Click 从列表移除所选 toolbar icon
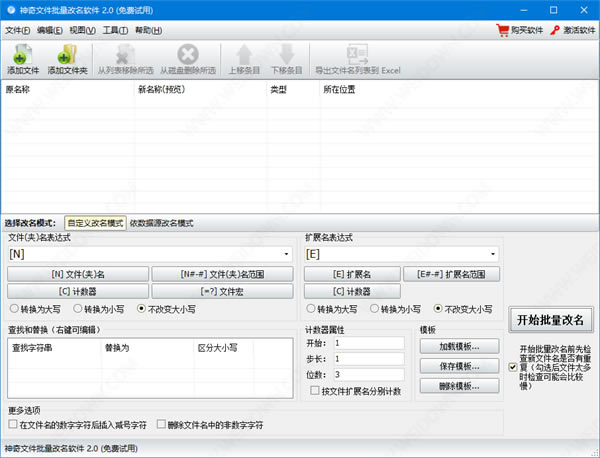 pyautogui.click(x=125, y=55)
